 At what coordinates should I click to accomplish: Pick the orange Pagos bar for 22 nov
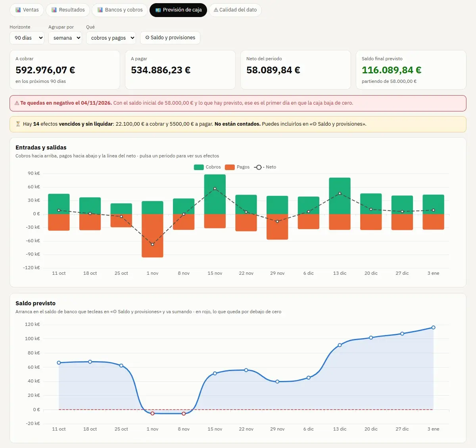click(246, 222)
